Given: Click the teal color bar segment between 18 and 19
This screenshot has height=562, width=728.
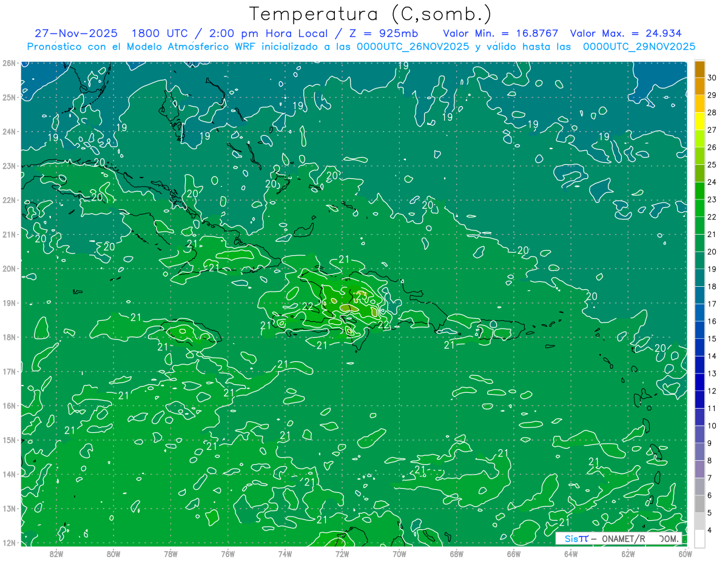Looking at the screenshot, I should click(x=699, y=278).
